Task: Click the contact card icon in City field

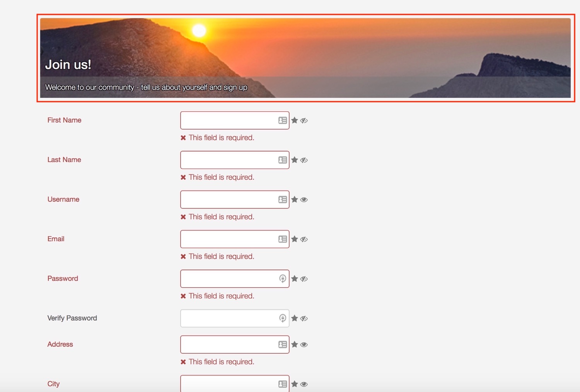Action: coord(283,384)
